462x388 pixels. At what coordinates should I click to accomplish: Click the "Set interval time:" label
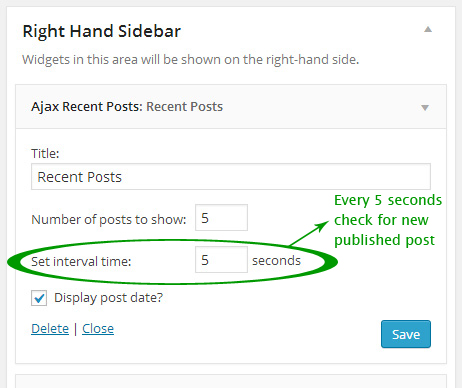pos(81,262)
